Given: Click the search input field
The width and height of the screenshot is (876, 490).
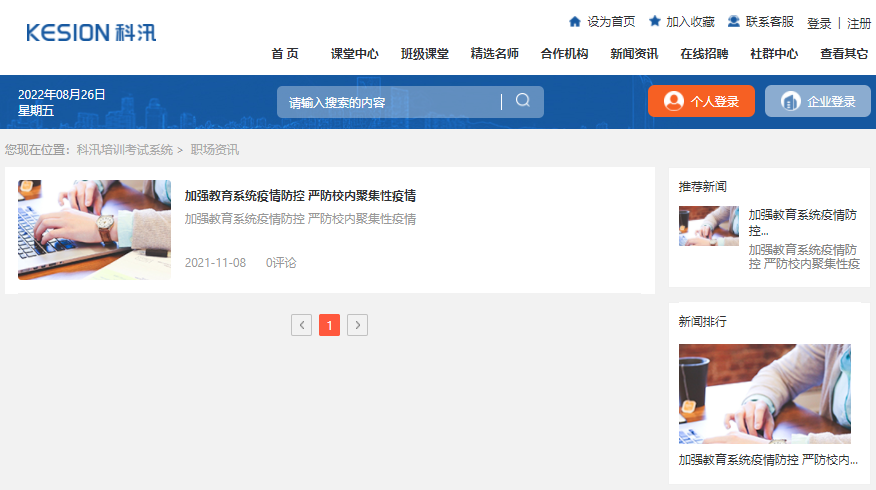Looking at the screenshot, I should point(390,102).
